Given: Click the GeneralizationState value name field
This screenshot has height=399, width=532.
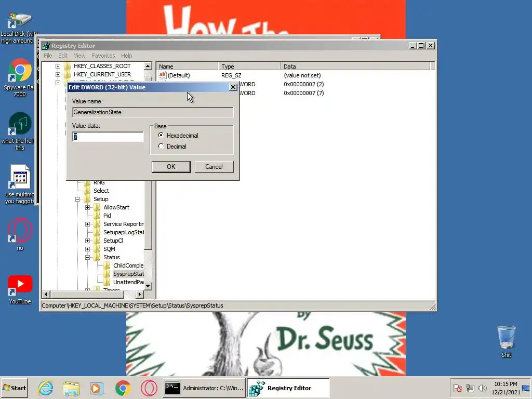Looking at the screenshot, I should click(153, 112).
